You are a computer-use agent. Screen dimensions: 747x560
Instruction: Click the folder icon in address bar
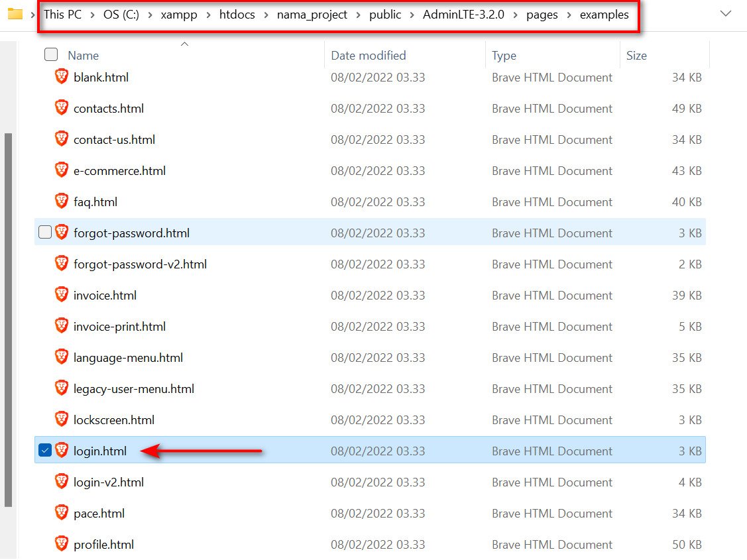pos(15,15)
